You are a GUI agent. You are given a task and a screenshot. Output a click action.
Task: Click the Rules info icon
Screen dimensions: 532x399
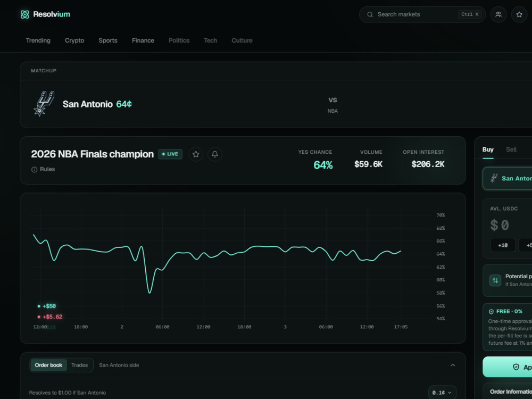[x=34, y=170]
